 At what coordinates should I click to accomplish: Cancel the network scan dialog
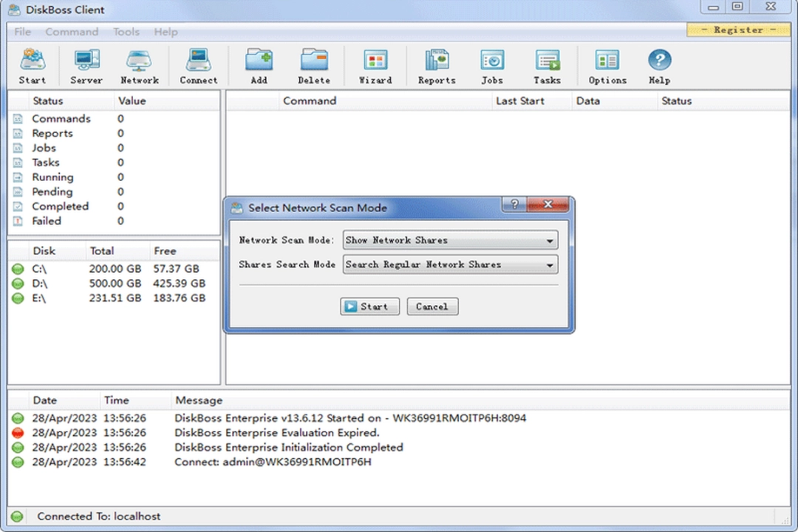[x=432, y=306]
